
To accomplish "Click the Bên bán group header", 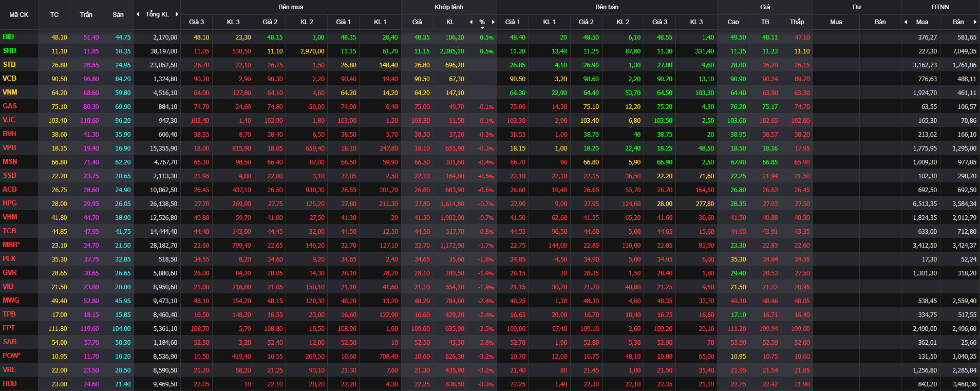I will 607,7.
